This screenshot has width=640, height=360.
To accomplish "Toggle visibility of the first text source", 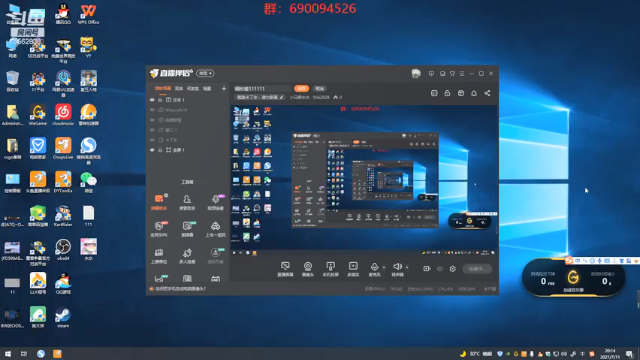I will tap(152, 100).
